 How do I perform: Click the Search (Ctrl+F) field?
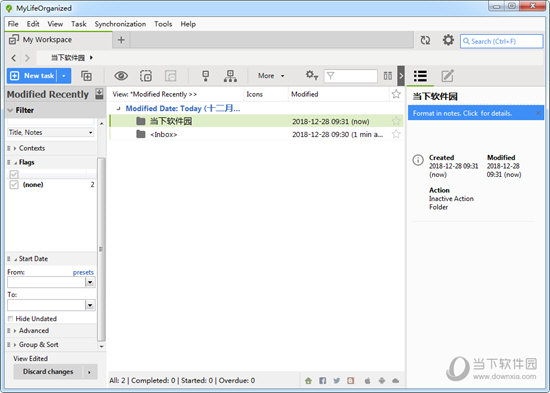502,41
